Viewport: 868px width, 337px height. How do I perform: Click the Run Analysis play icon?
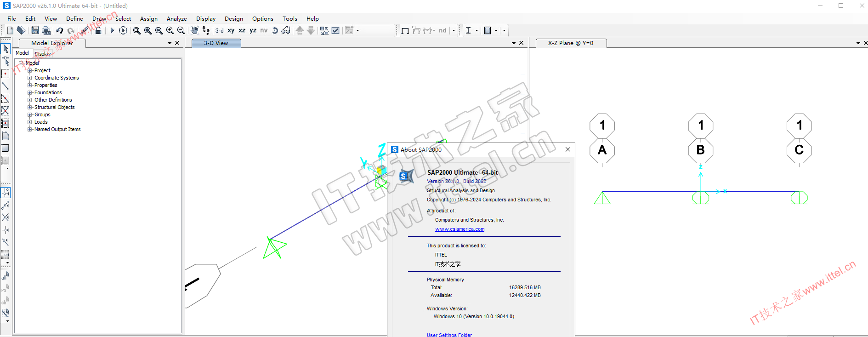pos(112,30)
